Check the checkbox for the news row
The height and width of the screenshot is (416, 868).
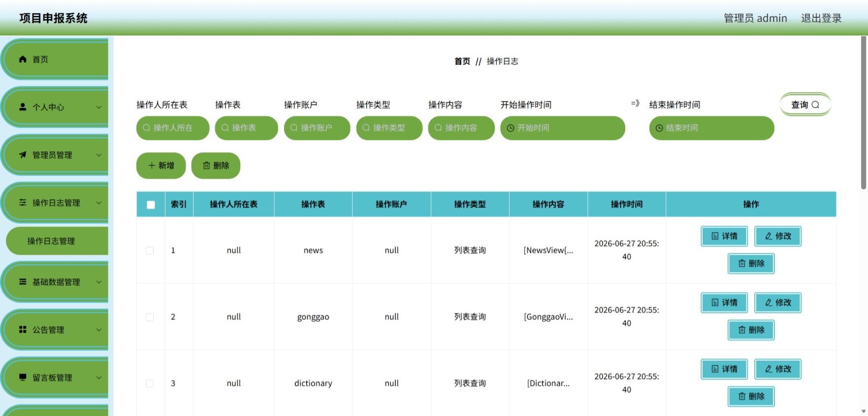click(x=150, y=250)
